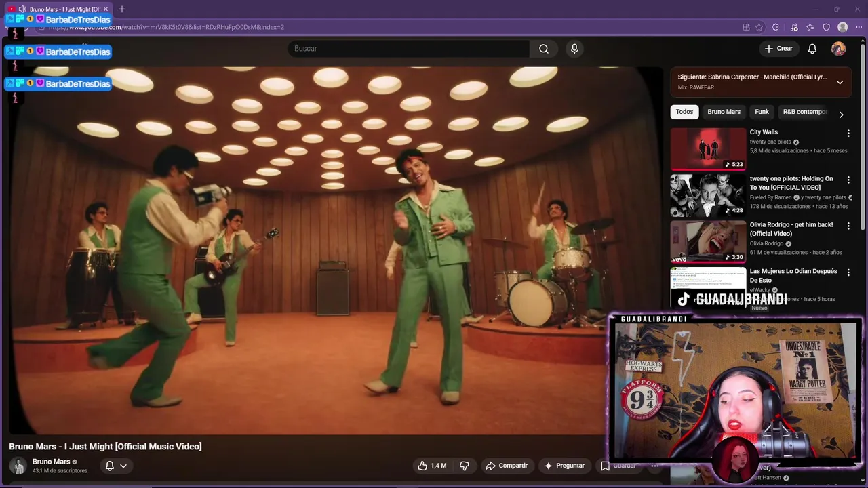Select the Bruno Mars filter chip
This screenshot has width=868, height=488.
724,112
